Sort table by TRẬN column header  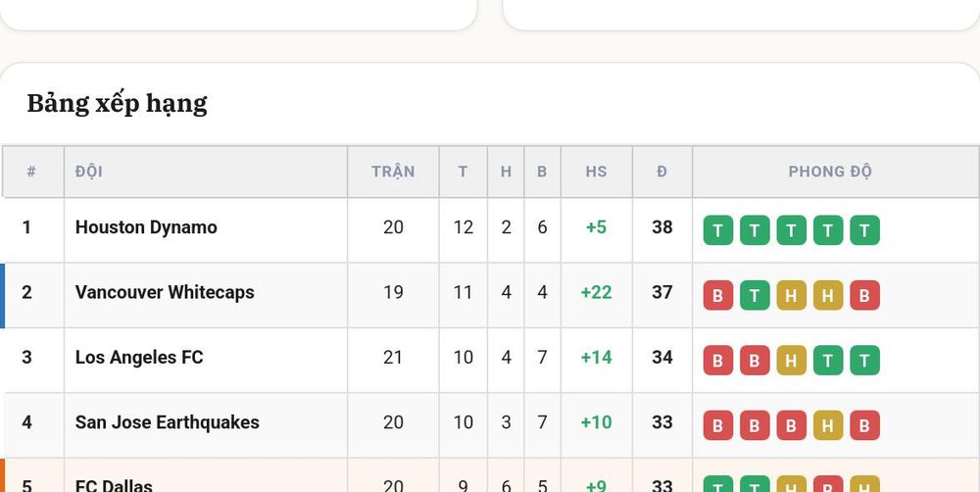(393, 172)
